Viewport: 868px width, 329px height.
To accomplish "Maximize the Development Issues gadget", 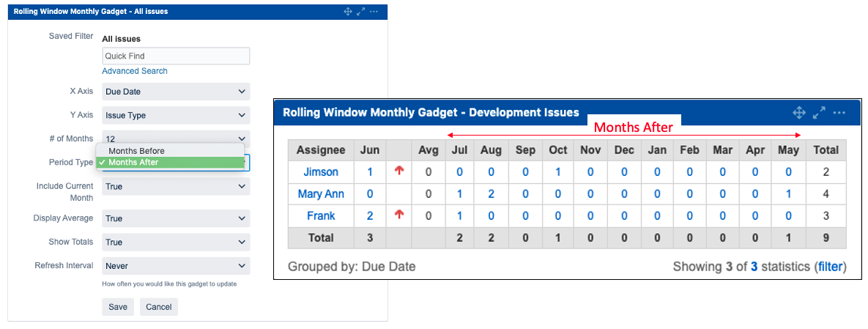I will pos(819,112).
